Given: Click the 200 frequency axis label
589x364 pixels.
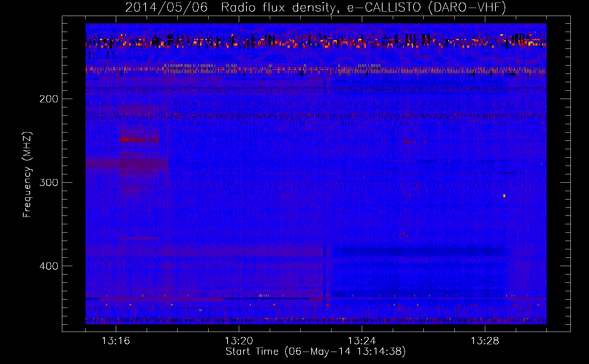Looking at the screenshot, I should click(x=49, y=99).
